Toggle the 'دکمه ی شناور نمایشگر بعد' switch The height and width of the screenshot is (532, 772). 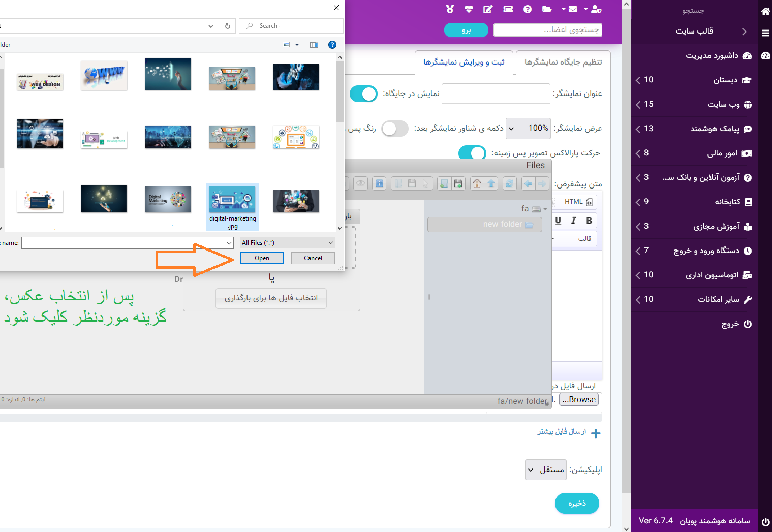click(x=395, y=129)
